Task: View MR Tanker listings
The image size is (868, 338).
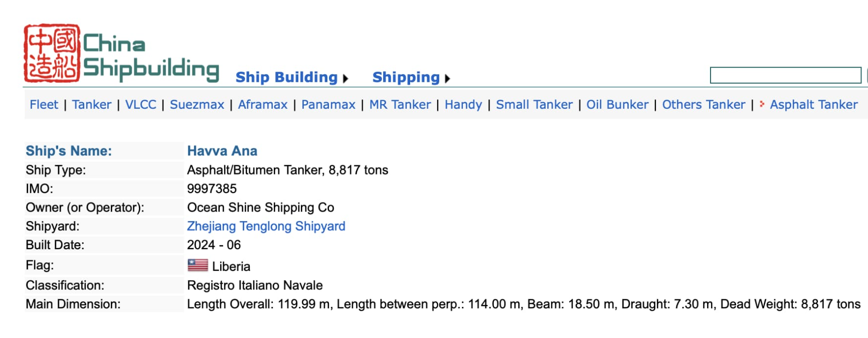Action: [x=400, y=104]
